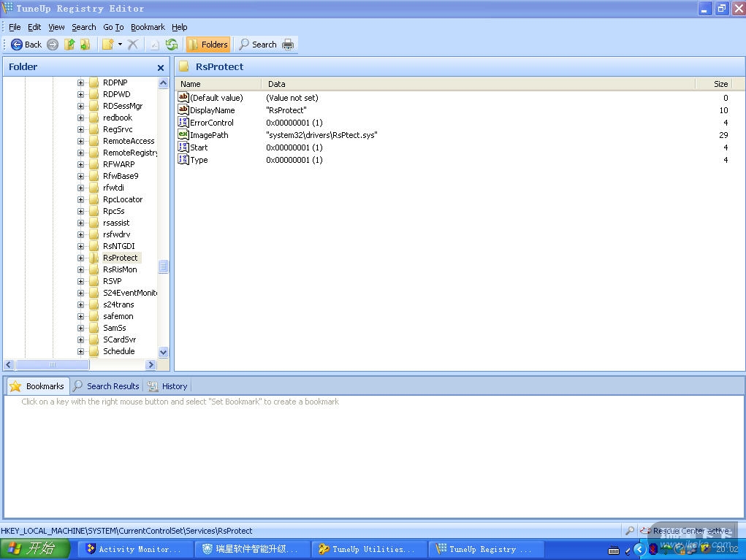
Task: Select the "system32\drivers\RsPtect.sys" data cell
Action: click(x=321, y=135)
